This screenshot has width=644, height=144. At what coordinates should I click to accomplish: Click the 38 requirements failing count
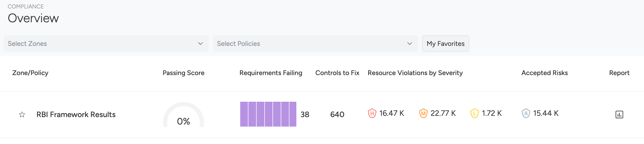305,115
